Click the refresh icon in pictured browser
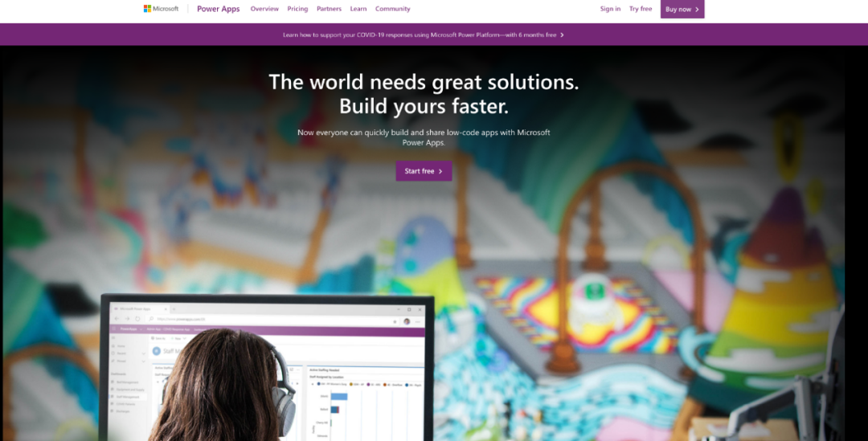 click(x=137, y=319)
